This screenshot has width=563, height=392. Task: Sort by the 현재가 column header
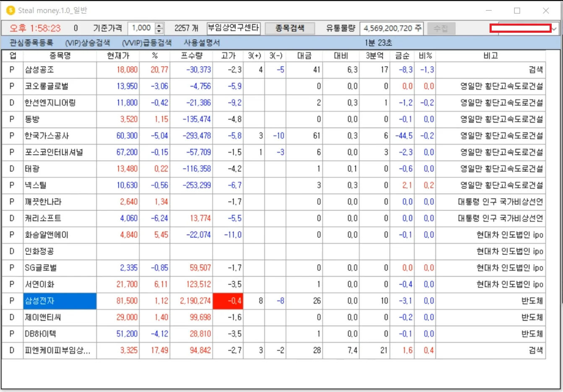[x=118, y=56]
